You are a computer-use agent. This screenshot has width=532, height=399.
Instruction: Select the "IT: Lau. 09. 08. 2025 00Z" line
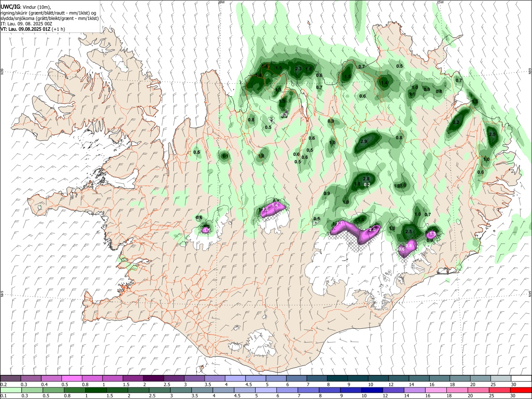[26, 24]
